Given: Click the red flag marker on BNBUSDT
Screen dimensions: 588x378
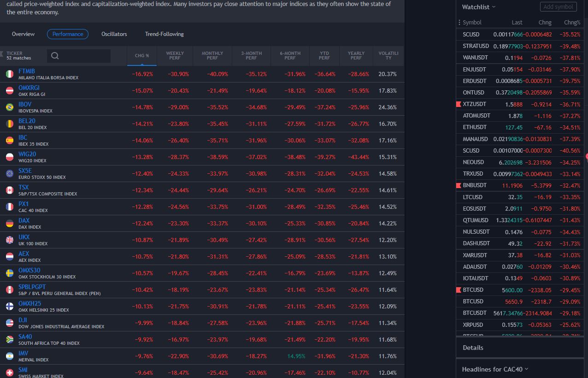Looking at the screenshot, I should (459, 185).
